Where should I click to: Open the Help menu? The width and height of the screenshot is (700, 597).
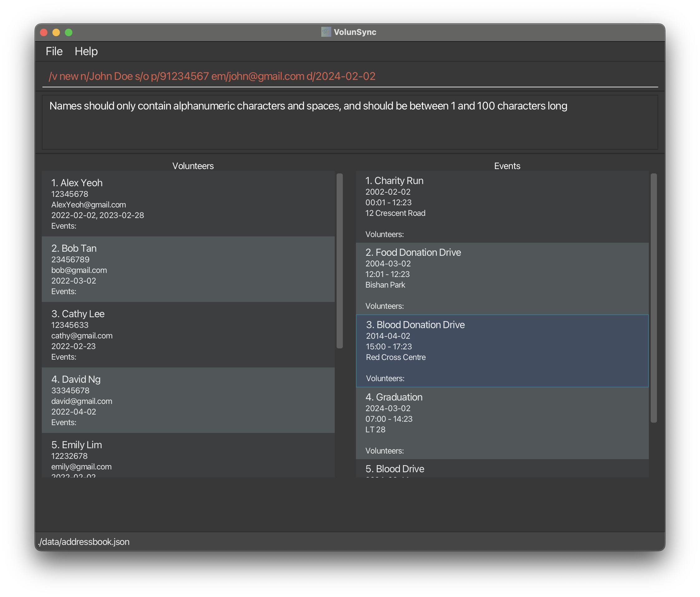86,51
